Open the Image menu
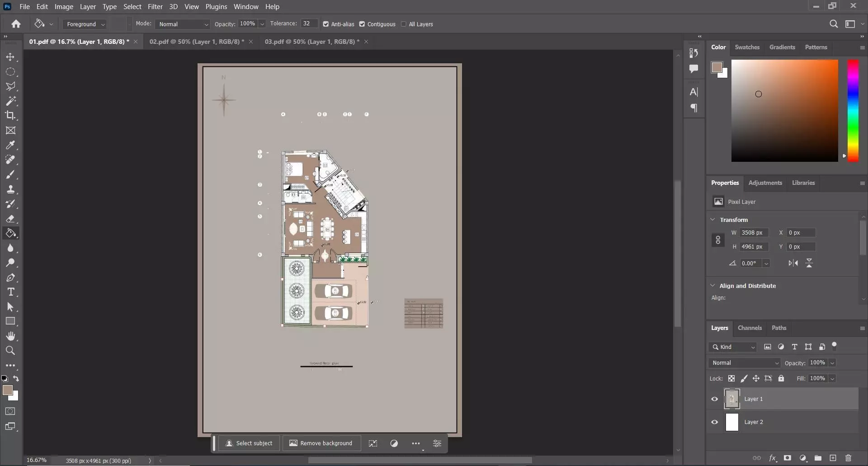Viewport: 868px width, 466px height. click(64, 7)
